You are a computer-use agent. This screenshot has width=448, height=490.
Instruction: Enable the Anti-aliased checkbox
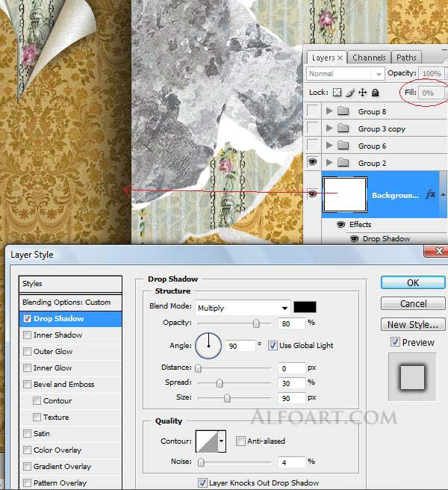tap(240, 441)
